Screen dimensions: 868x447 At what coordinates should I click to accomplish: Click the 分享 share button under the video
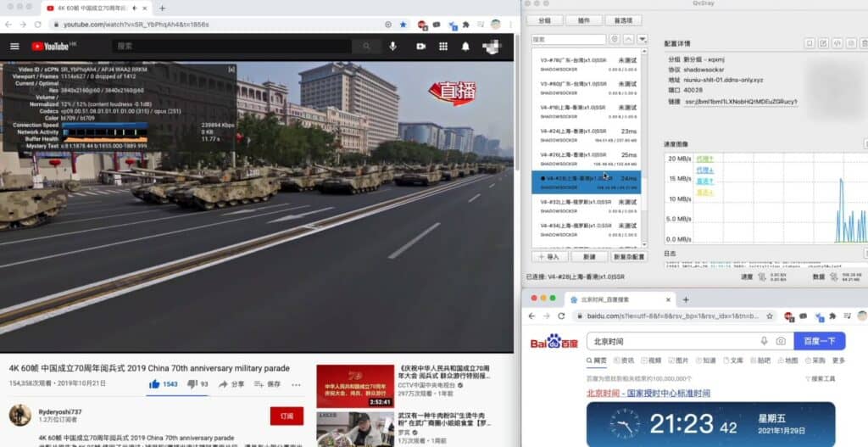(x=231, y=384)
